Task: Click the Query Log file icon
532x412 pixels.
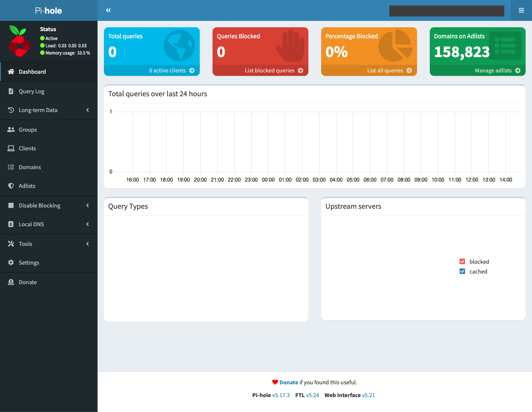Action: [x=11, y=91]
